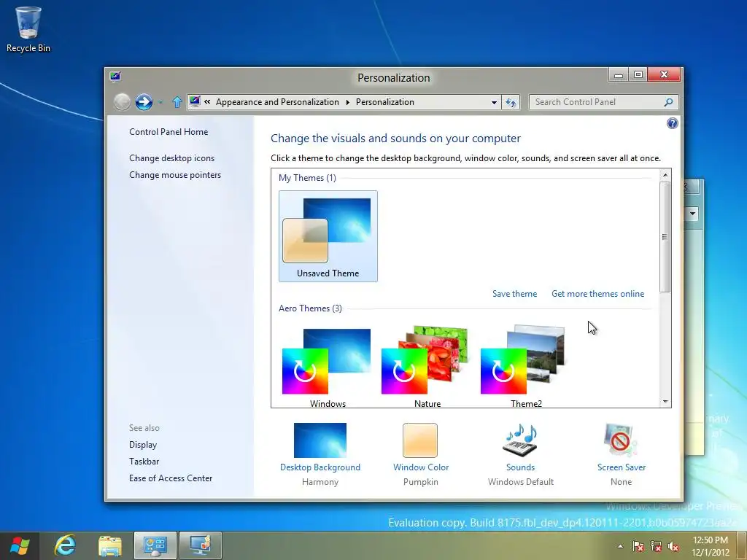Open Desktop Background settings icon

point(320,440)
